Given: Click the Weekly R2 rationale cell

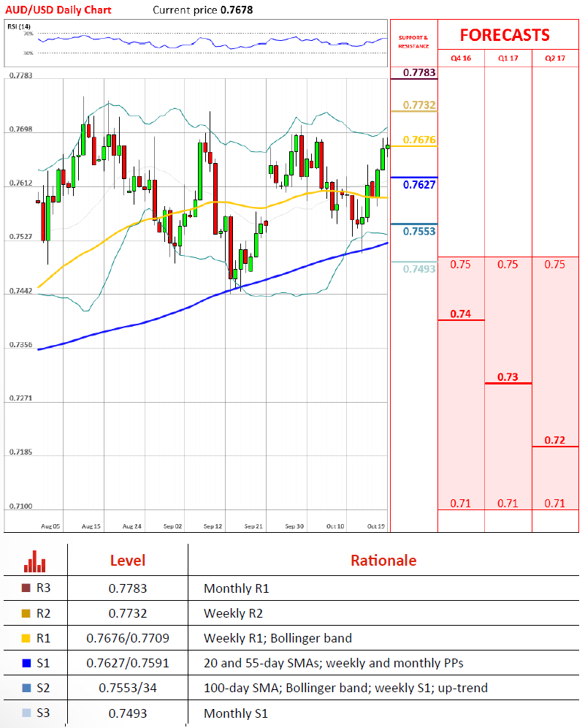Looking at the screenshot, I should pos(234,613).
